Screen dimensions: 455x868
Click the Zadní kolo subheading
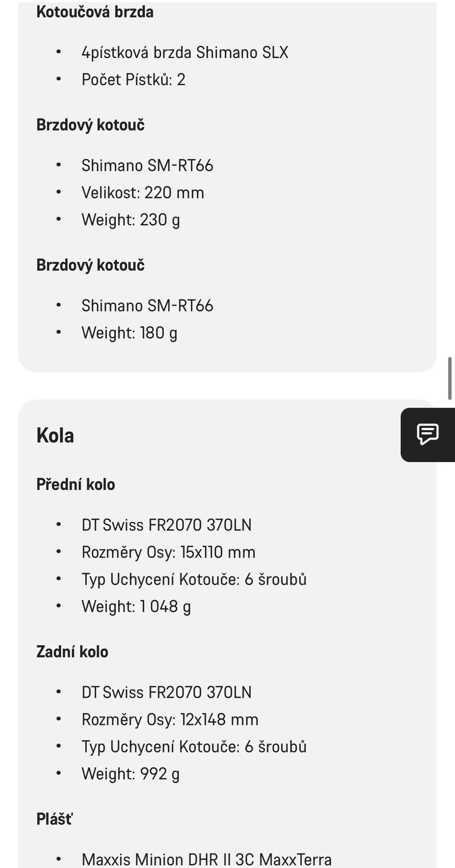[72, 652]
